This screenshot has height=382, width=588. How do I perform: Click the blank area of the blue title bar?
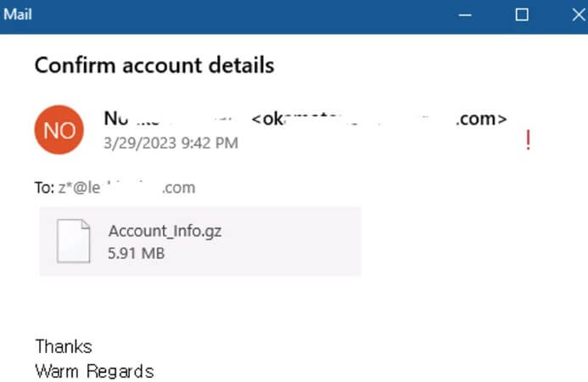pyautogui.click(x=244, y=15)
